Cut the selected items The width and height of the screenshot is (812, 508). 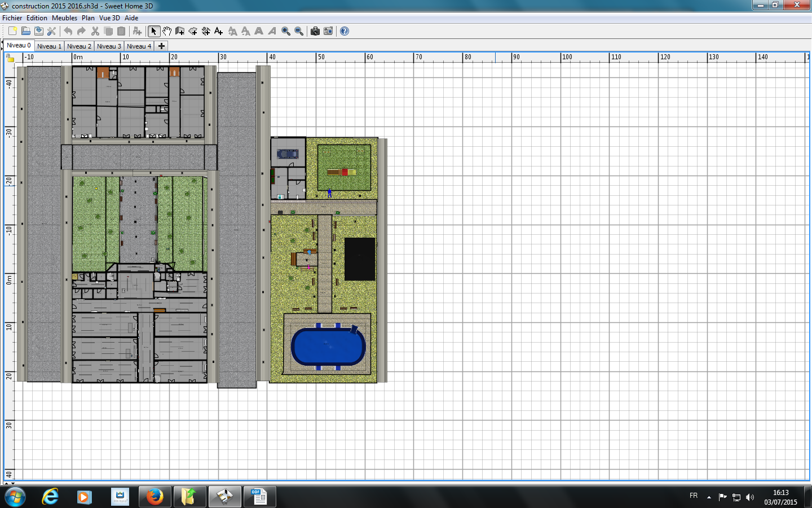[x=95, y=31]
